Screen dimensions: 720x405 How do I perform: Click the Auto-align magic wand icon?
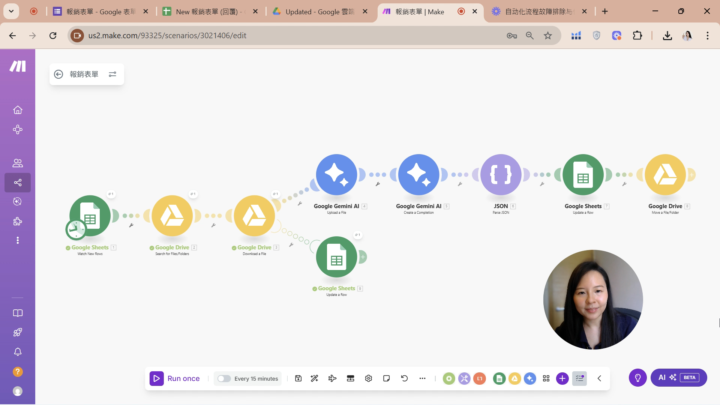point(315,378)
